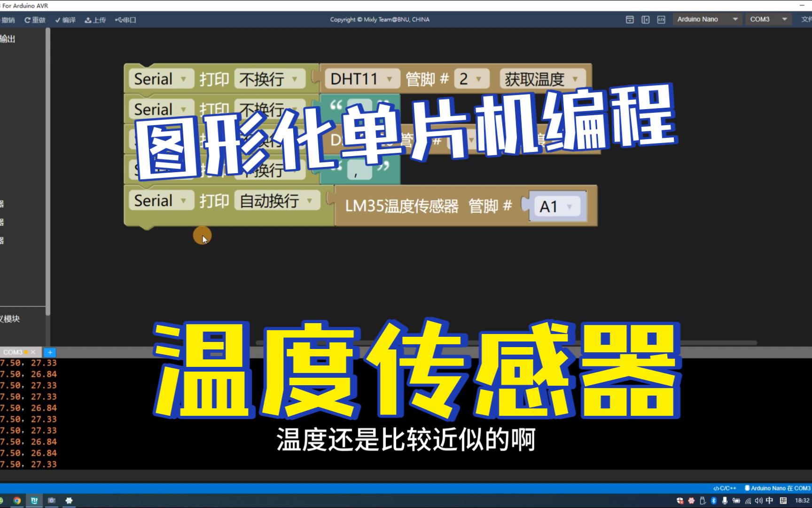Open the Arduino Nano board dropdown

coord(707,19)
